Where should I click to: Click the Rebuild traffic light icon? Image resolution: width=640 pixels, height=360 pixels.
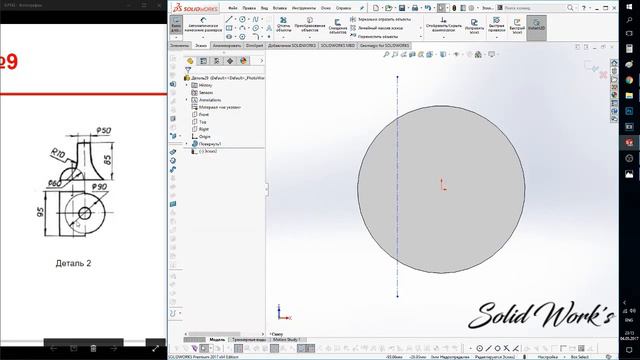[454, 8]
